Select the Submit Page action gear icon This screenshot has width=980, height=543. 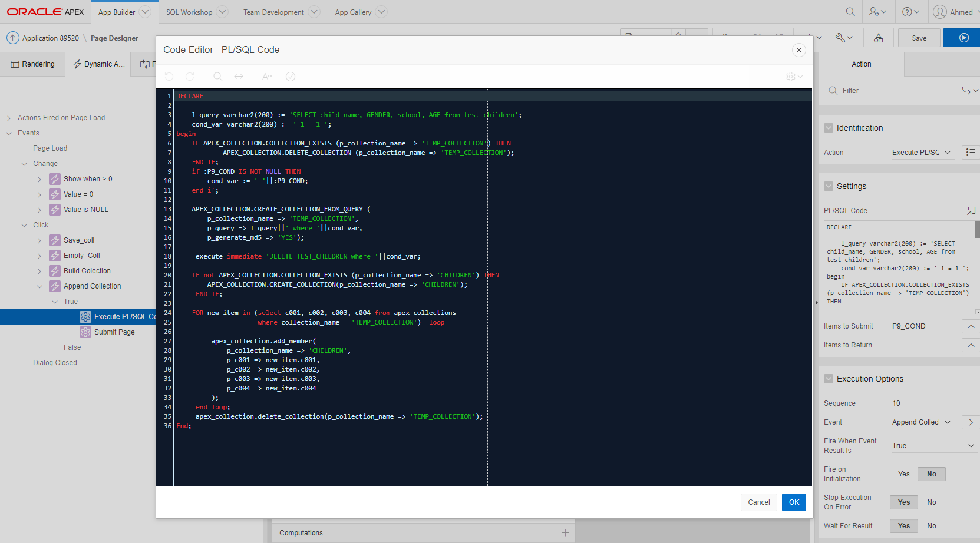click(x=85, y=332)
